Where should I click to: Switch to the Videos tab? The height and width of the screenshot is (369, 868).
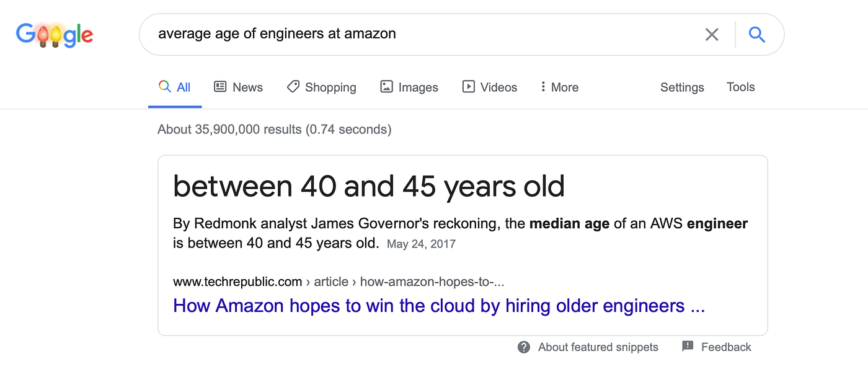point(490,87)
